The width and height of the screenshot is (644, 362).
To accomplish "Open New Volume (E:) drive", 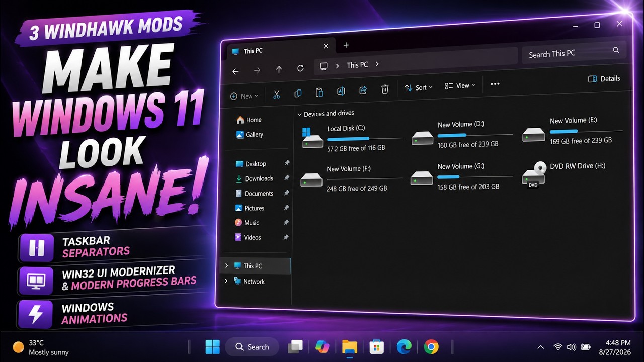I will pyautogui.click(x=573, y=130).
